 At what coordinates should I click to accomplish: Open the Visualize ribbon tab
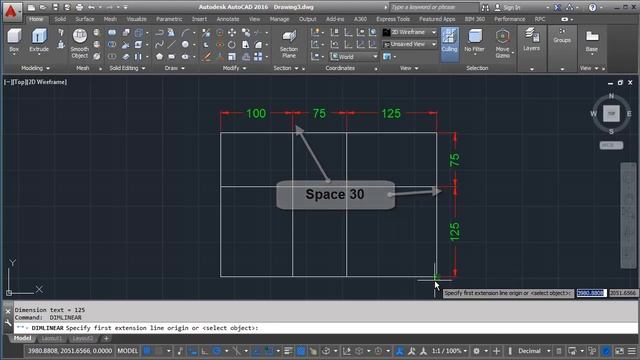click(x=136, y=19)
